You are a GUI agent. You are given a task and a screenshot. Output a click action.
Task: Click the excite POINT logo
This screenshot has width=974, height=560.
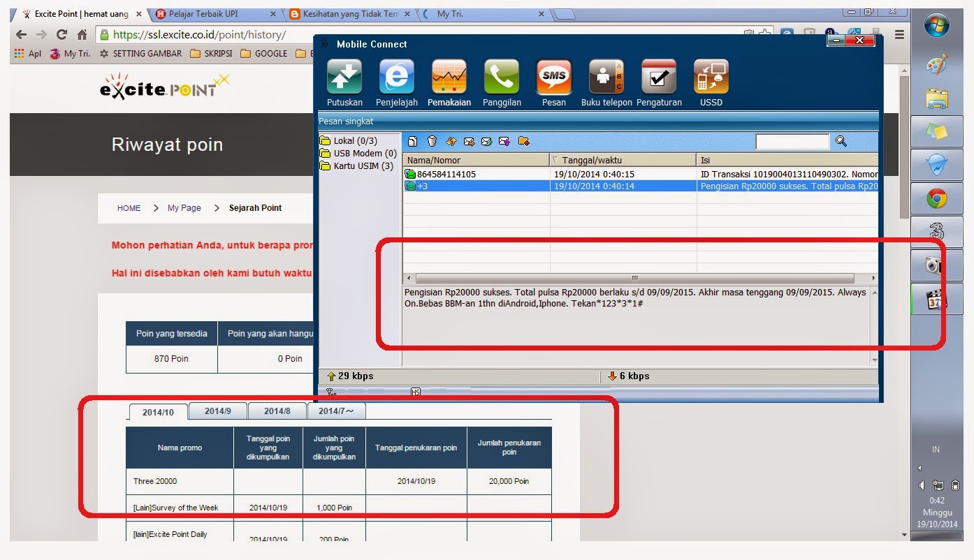tap(165, 87)
